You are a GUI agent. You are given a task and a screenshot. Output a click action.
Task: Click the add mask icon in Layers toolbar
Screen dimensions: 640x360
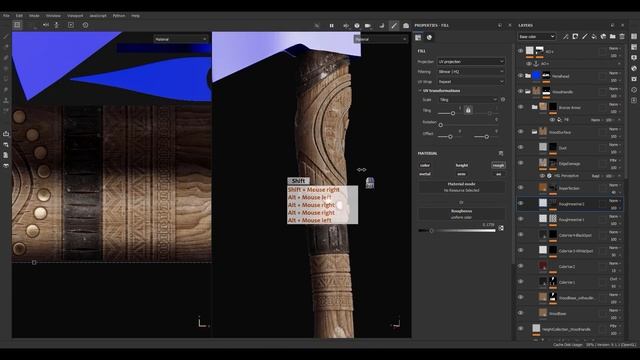[x=575, y=36]
